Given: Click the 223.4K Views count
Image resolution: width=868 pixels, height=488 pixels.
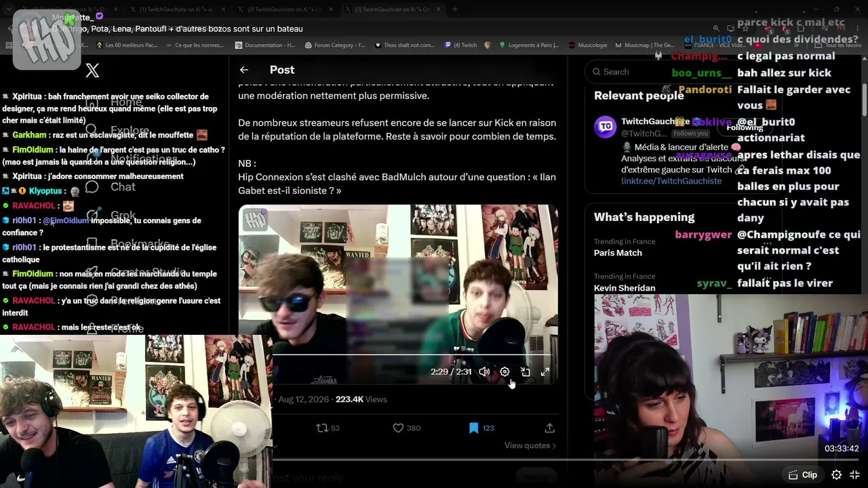Looking at the screenshot, I should pyautogui.click(x=361, y=399).
